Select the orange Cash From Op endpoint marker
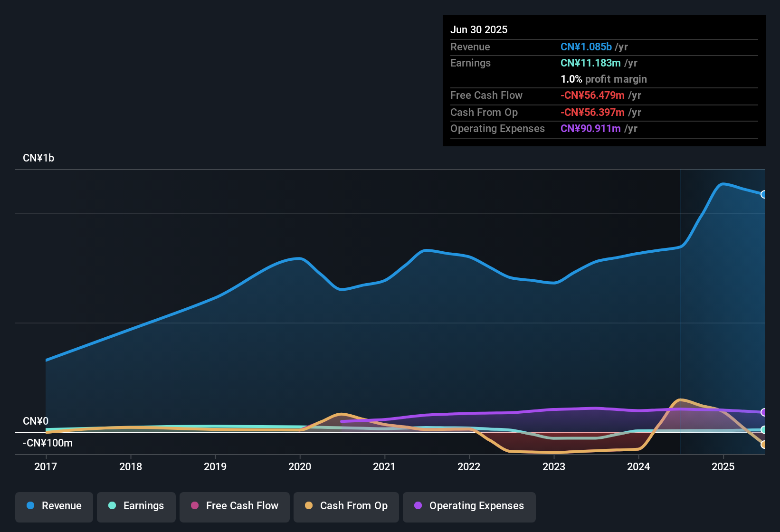780x532 pixels. click(x=764, y=445)
